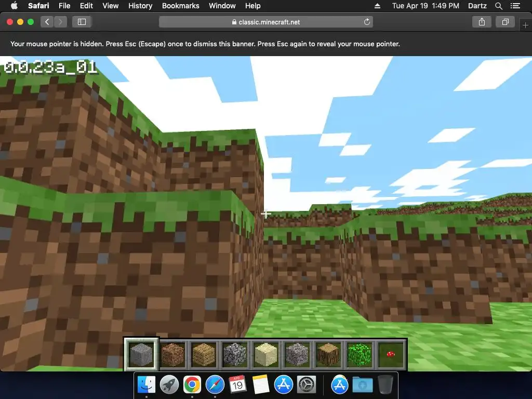Select the cobblestone block in hotbar

(235, 354)
